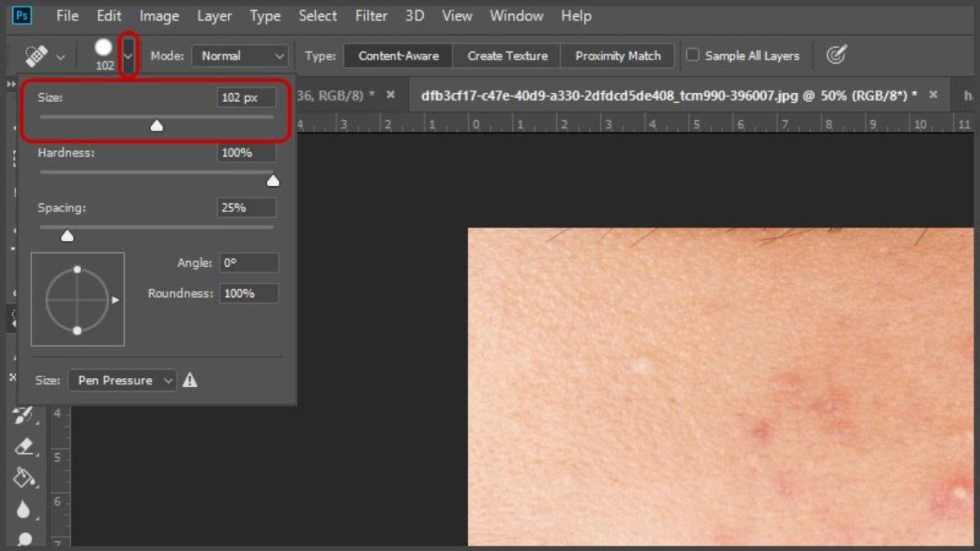Select the Eraser tool

pyautogui.click(x=24, y=447)
